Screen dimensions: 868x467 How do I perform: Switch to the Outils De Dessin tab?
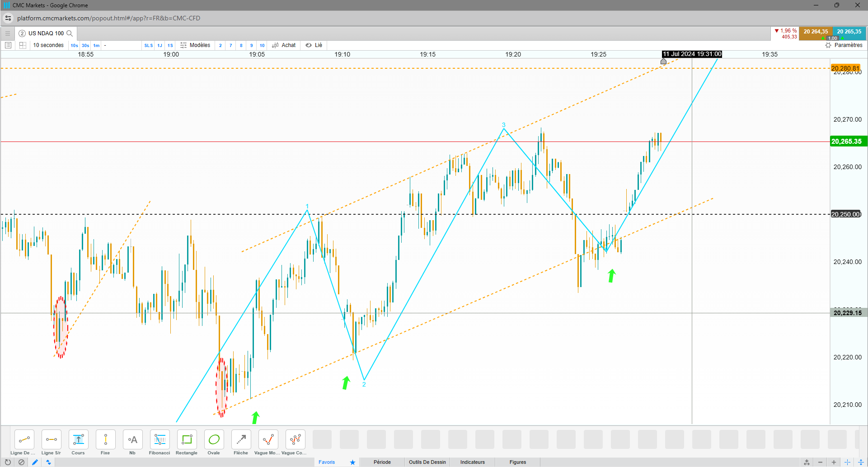[x=427, y=462]
